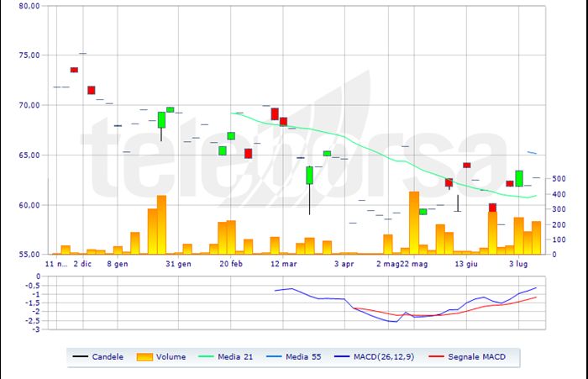Click the MACD(26,12,9) legend entry
588x379 pixels.
(375, 357)
